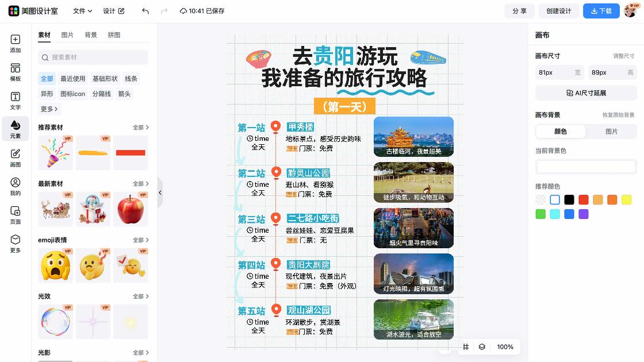Screen dimensions: 644x362
Task: Open the layers icon in the bottom bar
Action: pyautogui.click(x=482, y=347)
